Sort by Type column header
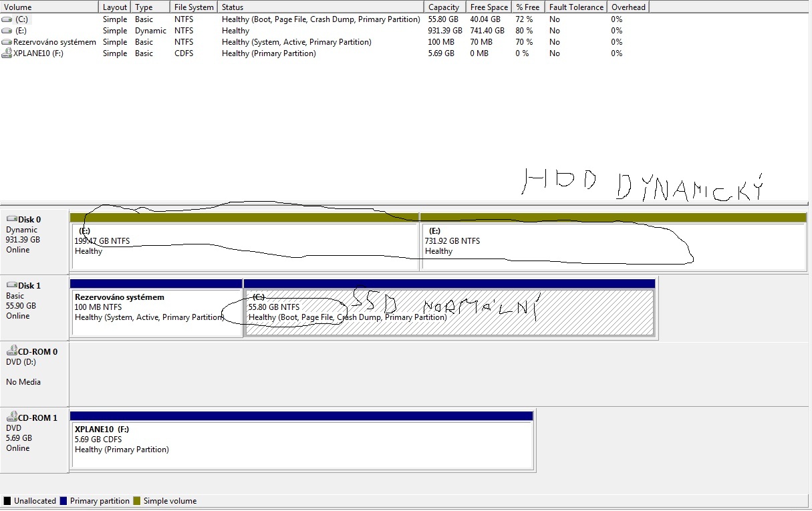The image size is (812, 511). coord(150,7)
